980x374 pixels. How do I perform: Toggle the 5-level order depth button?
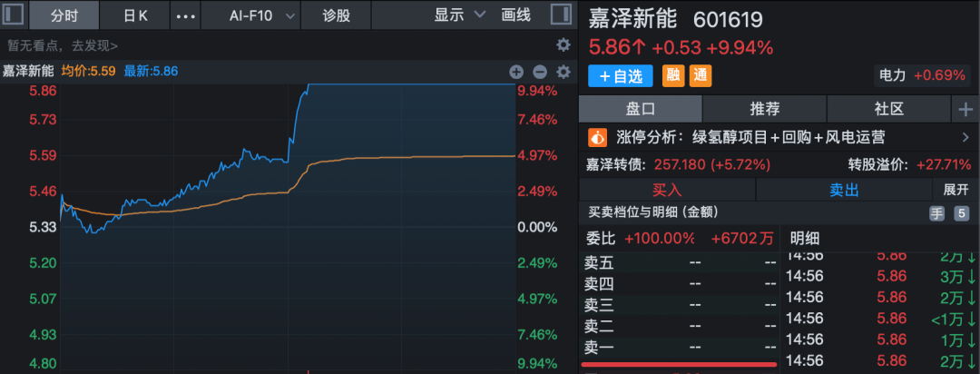click(x=961, y=213)
